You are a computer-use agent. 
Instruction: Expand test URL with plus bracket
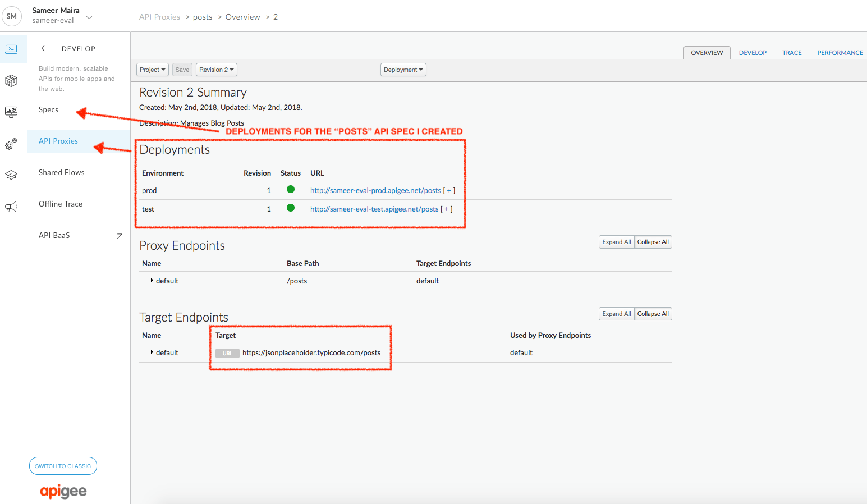point(447,209)
